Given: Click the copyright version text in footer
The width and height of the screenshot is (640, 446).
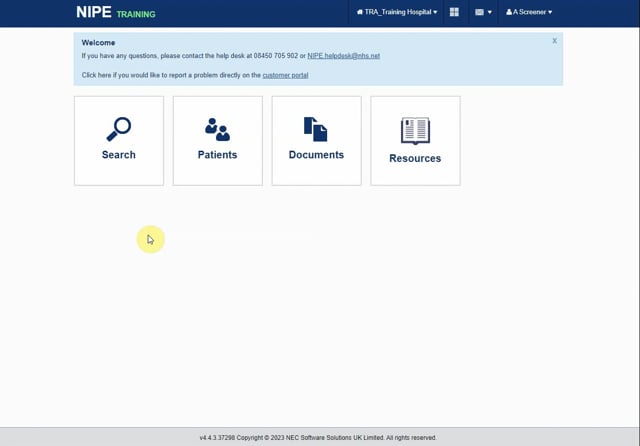Looking at the screenshot, I should tap(318, 438).
